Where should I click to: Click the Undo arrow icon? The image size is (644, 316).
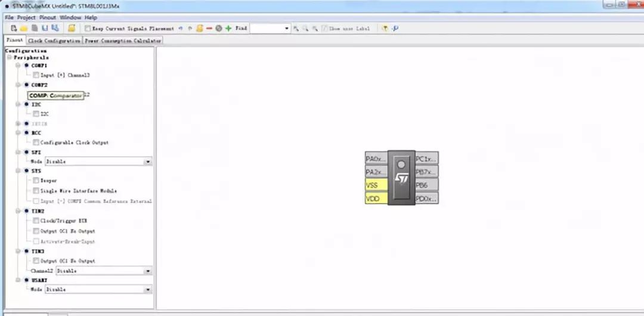point(180,29)
